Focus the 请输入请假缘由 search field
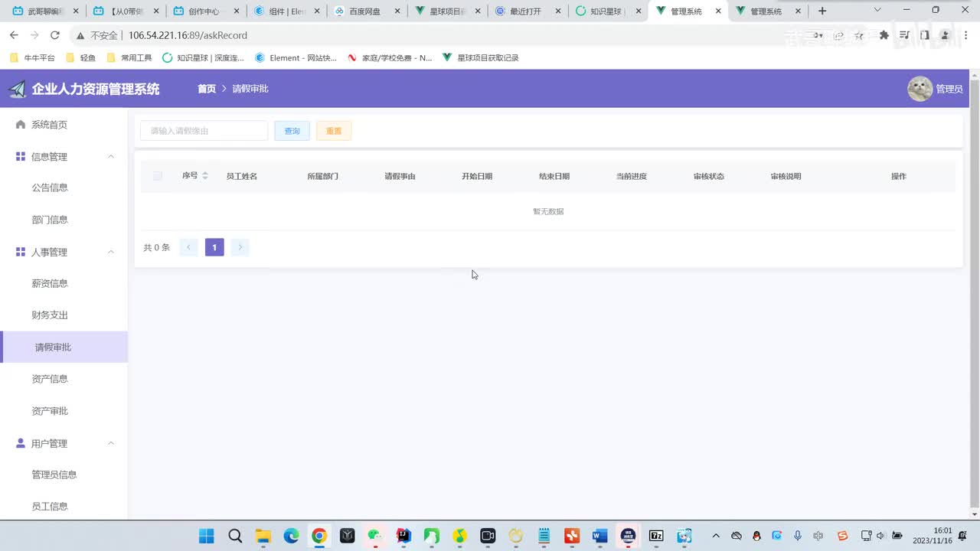This screenshot has width=980, height=551. pyautogui.click(x=204, y=131)
